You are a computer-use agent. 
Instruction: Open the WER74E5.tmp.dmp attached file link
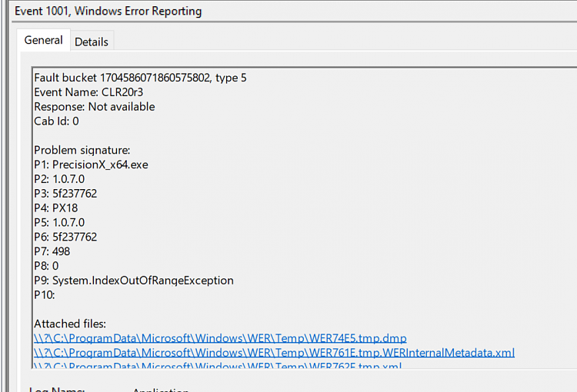click(x=220, y=338)
